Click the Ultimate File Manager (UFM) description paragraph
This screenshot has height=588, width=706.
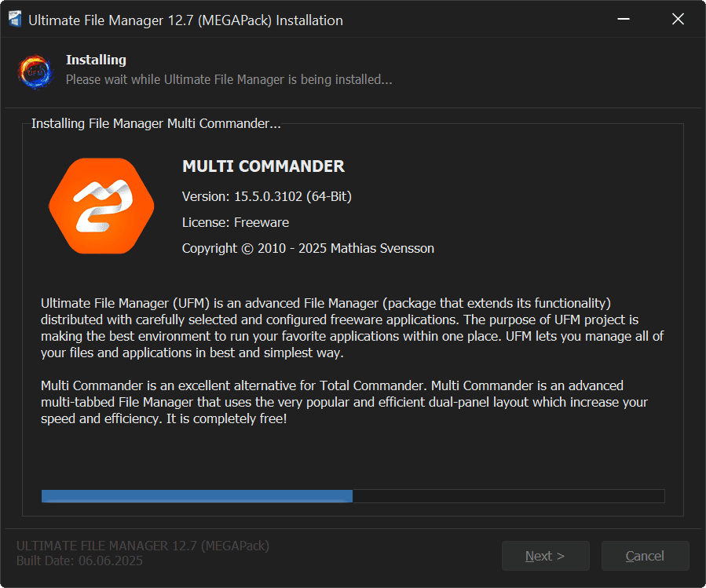[353, 328]
